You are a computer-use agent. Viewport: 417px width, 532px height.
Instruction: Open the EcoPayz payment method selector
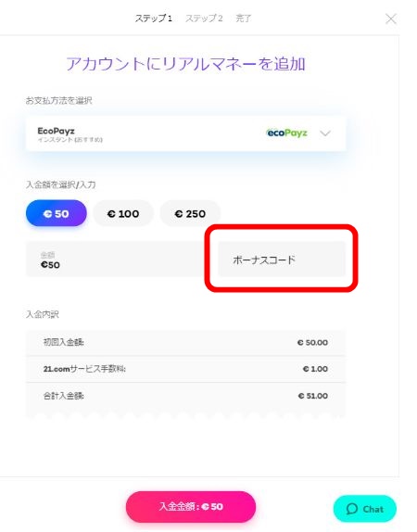click(x=185, y=133)
